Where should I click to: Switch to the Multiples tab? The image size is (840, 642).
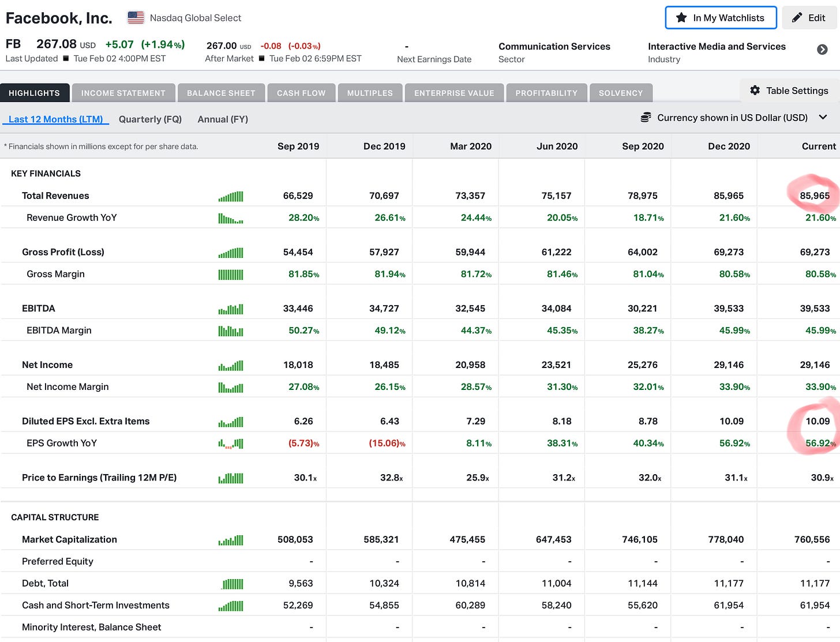[370, 93]
